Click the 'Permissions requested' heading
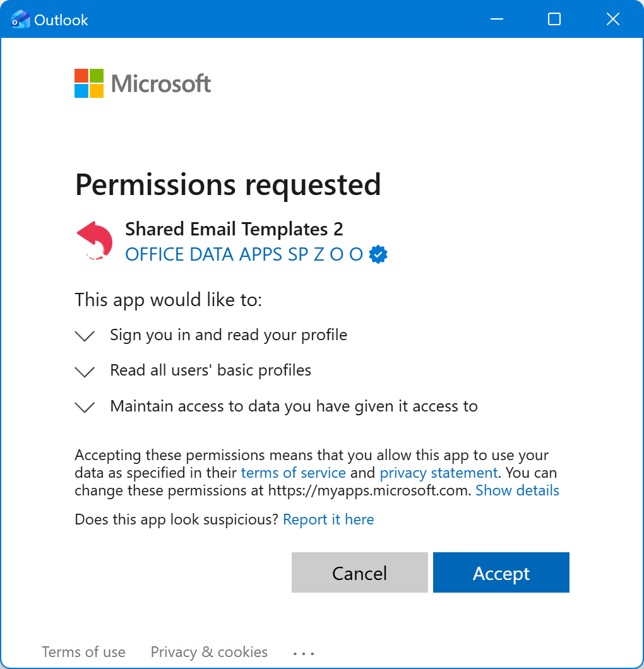Viewport: 644px width, 669px height. coord(227,185)
